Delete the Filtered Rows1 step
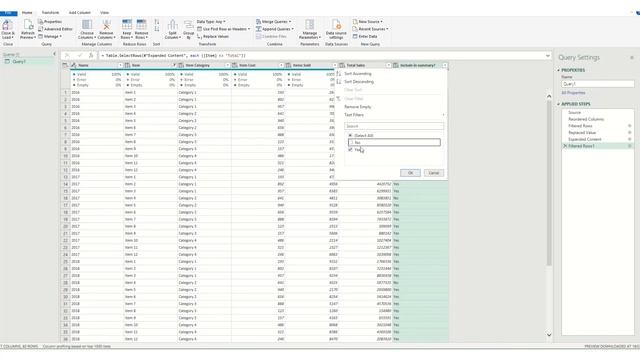The image size is (640, 360). (x=565, y=146)
